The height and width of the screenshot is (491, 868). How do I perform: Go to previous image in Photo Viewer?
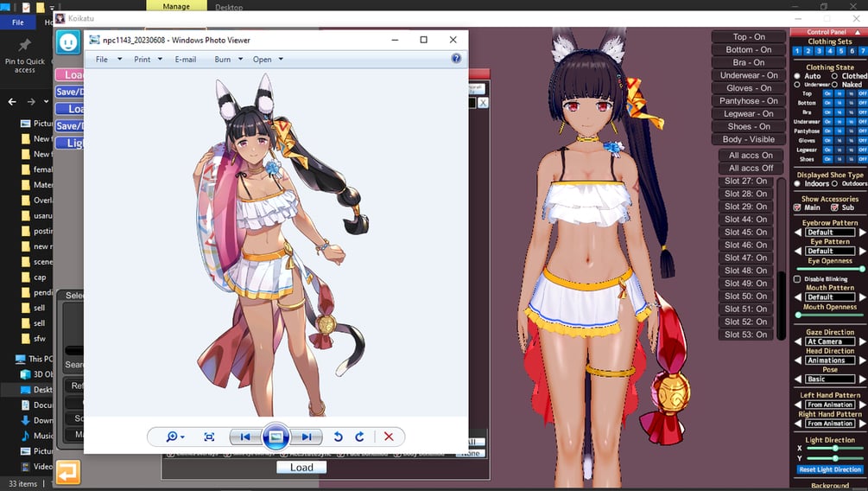245,437
